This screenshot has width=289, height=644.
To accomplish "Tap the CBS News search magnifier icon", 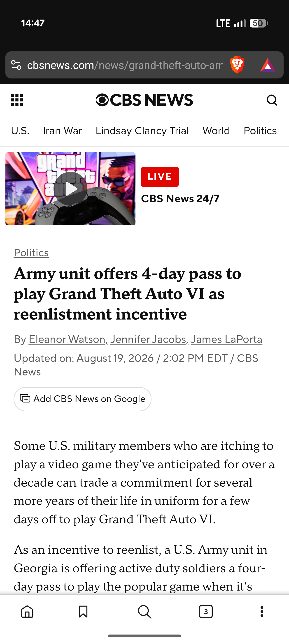I will [x=272, y=100].
